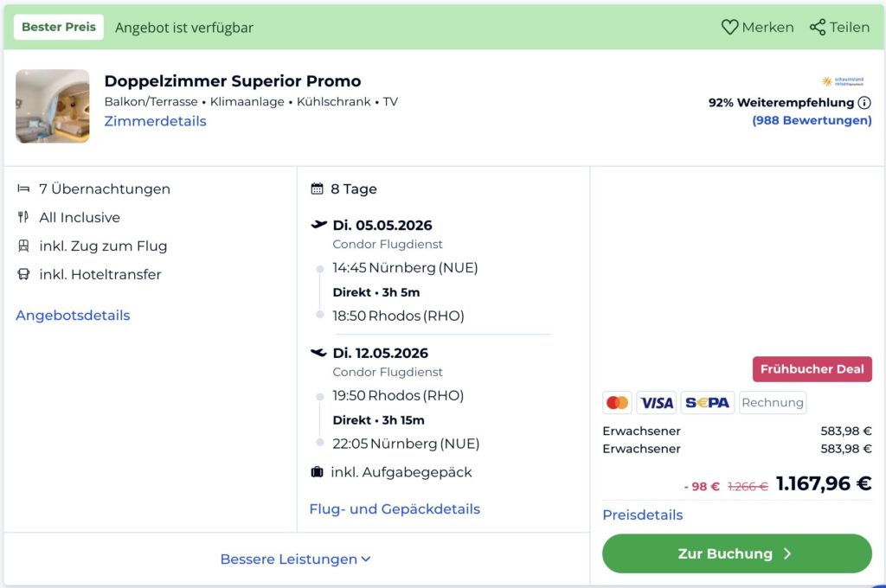Select the Mastercard payment icon

tap(618, 402)
